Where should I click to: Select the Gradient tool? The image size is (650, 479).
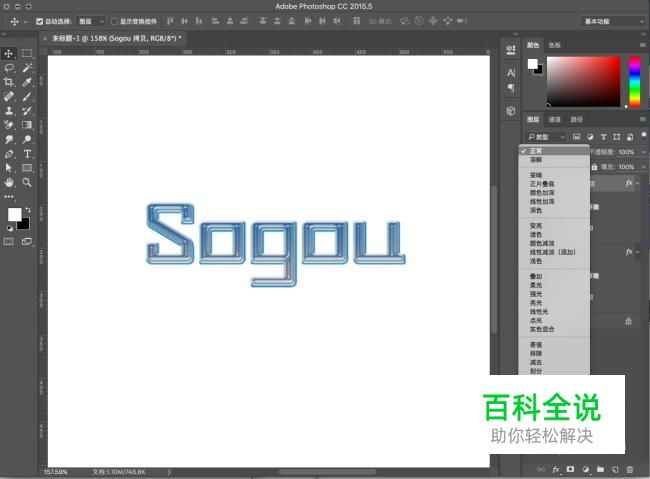27,125
